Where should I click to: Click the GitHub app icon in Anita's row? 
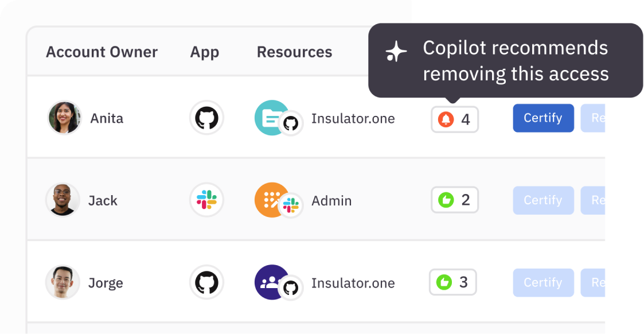coord(206,118)
